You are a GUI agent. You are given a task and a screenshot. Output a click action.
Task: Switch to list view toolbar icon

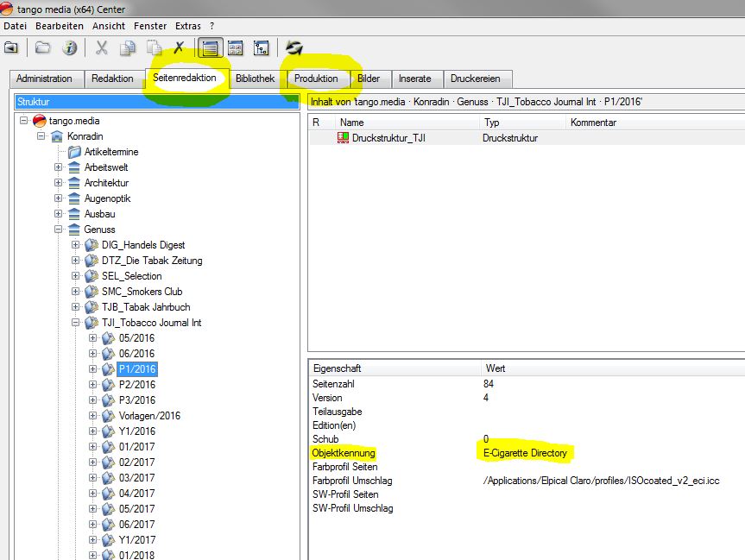coord(208,48)
